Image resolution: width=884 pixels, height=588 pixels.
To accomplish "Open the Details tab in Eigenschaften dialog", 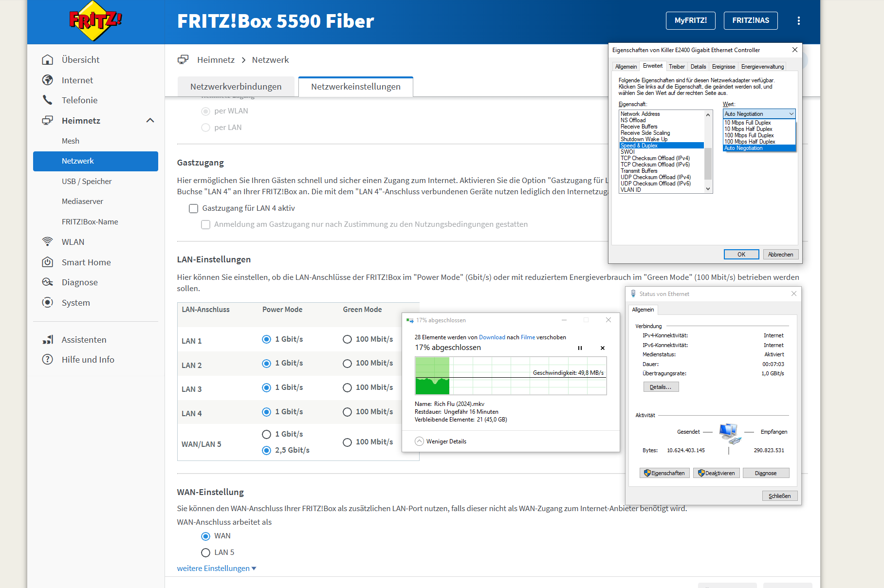I will (698, 67).
